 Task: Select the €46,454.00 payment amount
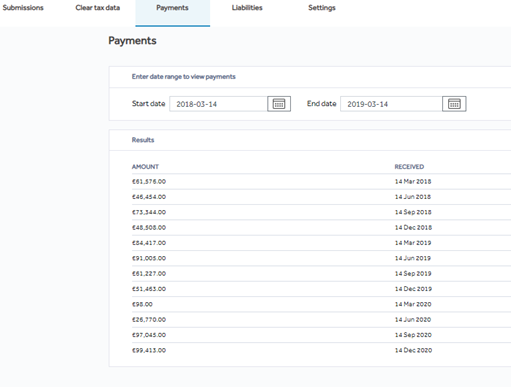(149, 197)
